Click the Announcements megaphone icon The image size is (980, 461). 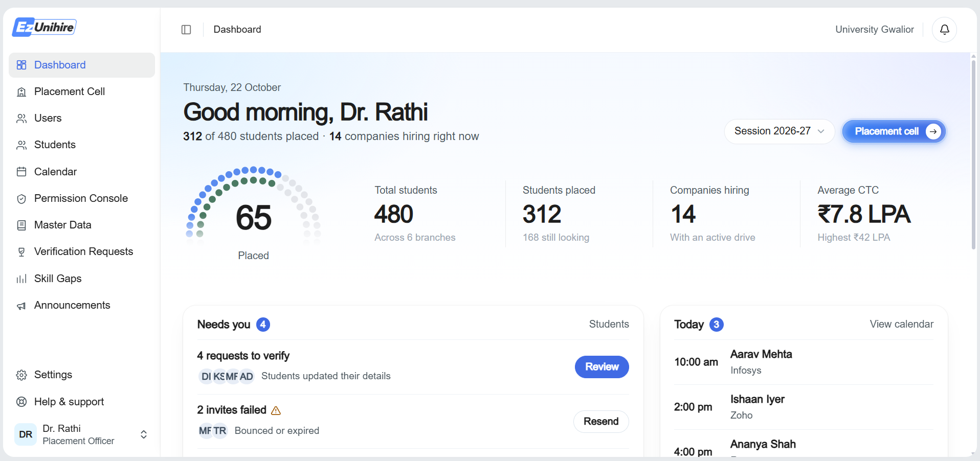(21, 306)
